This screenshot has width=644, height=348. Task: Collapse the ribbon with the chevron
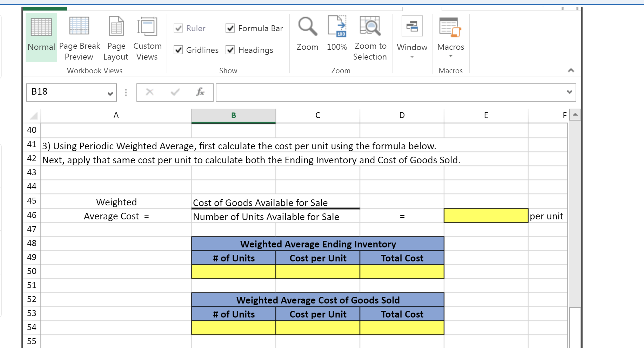[x=571, y=70]
